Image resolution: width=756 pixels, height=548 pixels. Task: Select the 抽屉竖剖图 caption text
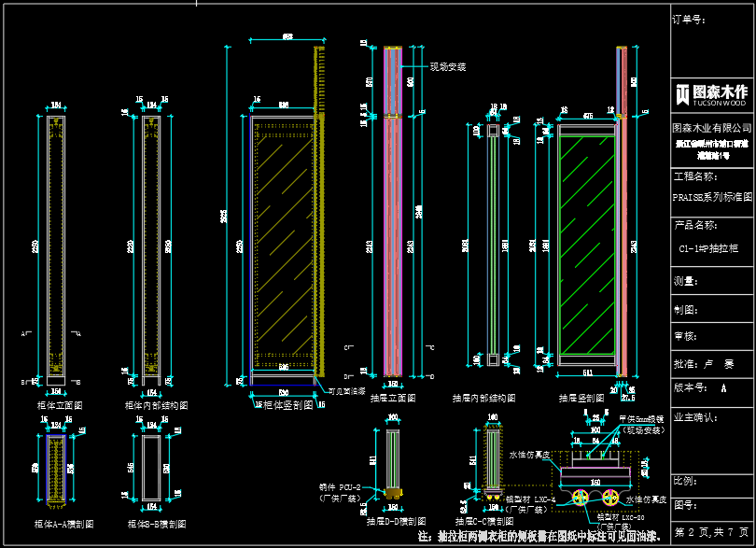[582, 398]
